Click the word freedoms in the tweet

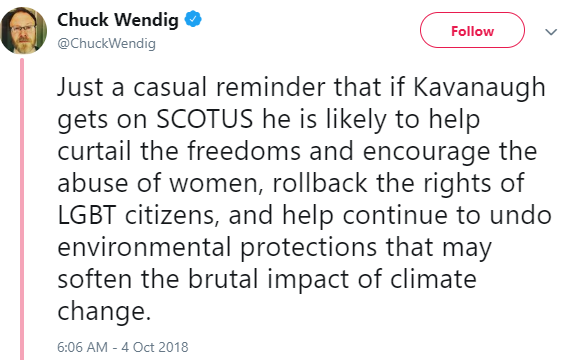pyautogui.click(x=244, y=151)
